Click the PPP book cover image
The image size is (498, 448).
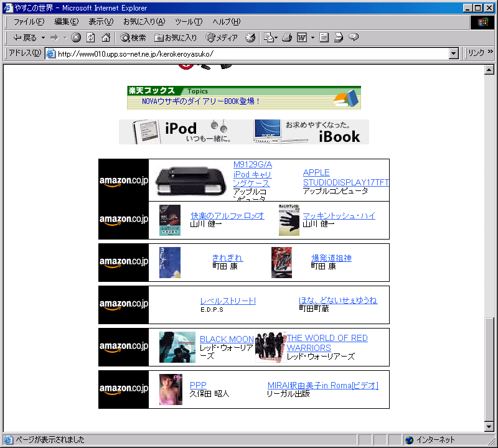[171, 390]
